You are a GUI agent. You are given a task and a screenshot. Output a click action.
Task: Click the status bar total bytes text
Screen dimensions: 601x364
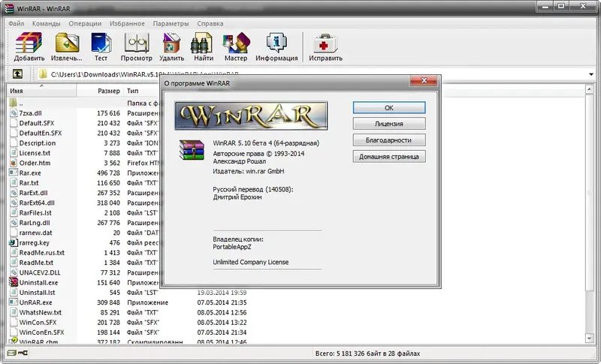coord(367,353)
